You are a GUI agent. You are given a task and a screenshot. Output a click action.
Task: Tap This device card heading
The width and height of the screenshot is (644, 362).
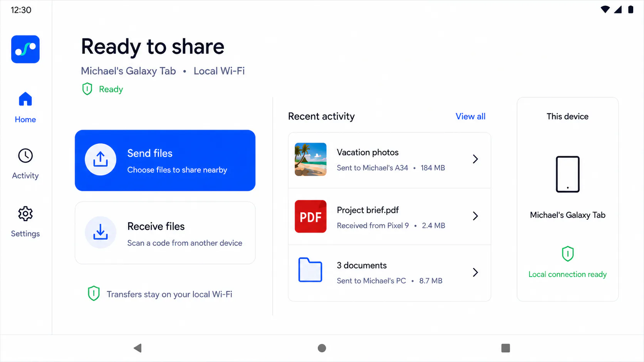pos(568,117)
